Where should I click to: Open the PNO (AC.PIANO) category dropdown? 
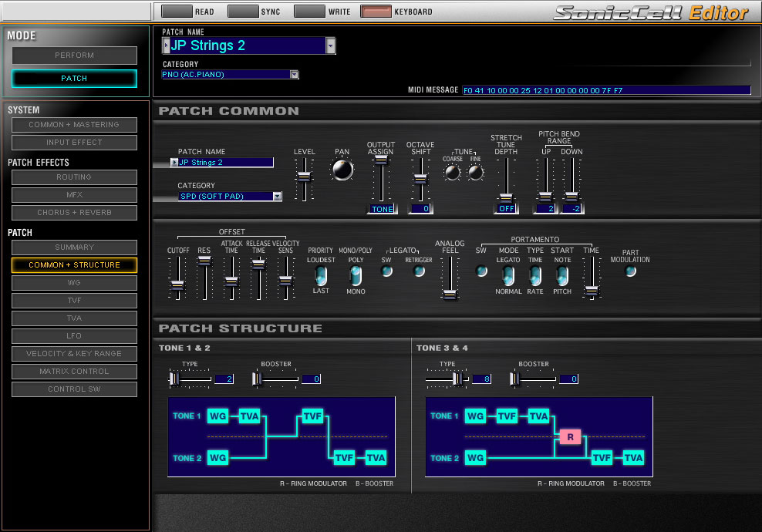294,74
